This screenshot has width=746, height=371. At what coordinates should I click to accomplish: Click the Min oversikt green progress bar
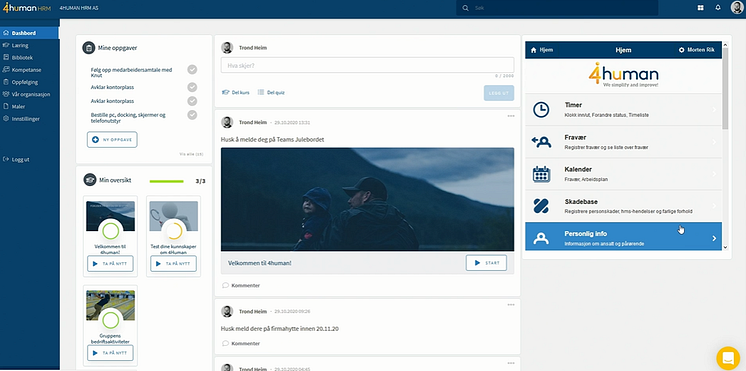point(167,181)
